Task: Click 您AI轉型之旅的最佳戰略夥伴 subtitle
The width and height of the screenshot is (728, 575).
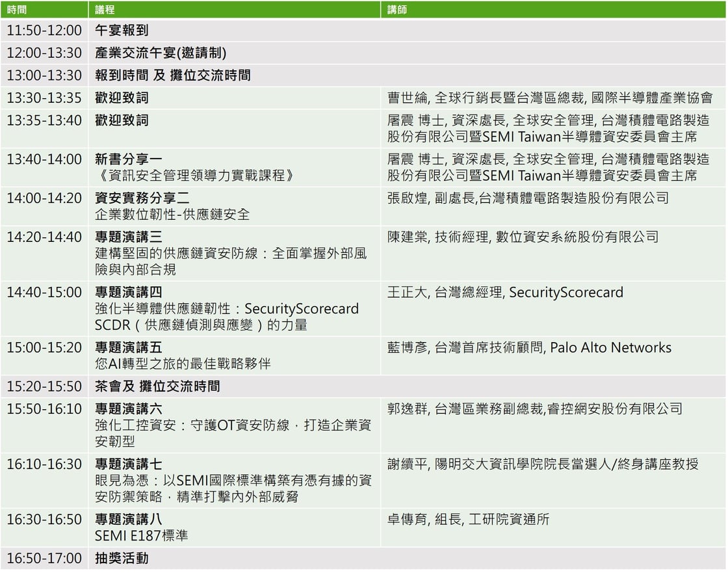Action: pyautogui.click(x=183, y=364)
